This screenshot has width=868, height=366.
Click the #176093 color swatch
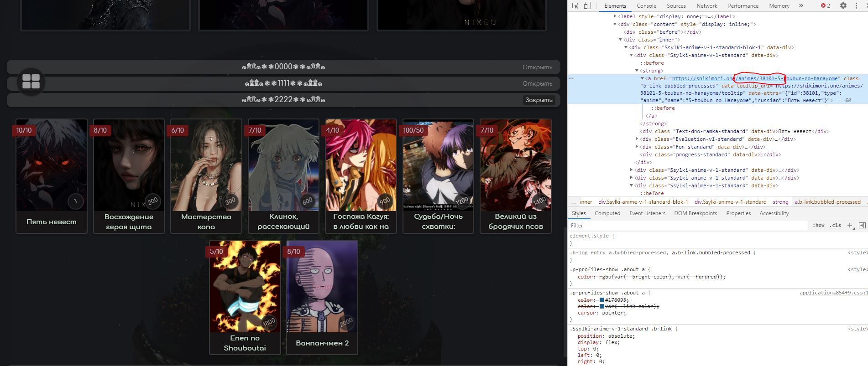click(602, 300)
